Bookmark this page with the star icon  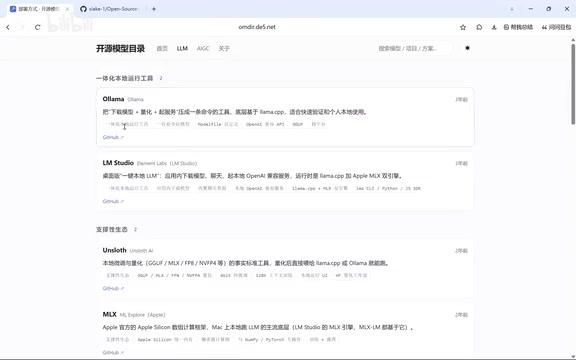[x=463, y=27]
